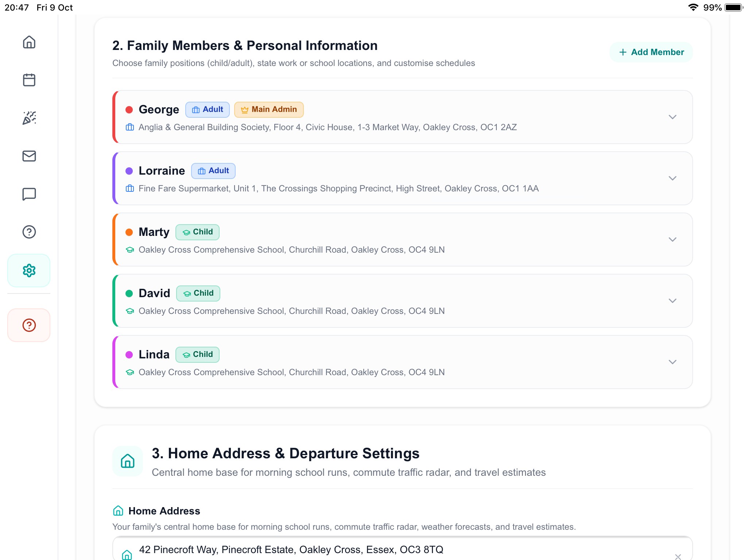Click heading '2. Family Members & Personal Information'

(245, 46)
